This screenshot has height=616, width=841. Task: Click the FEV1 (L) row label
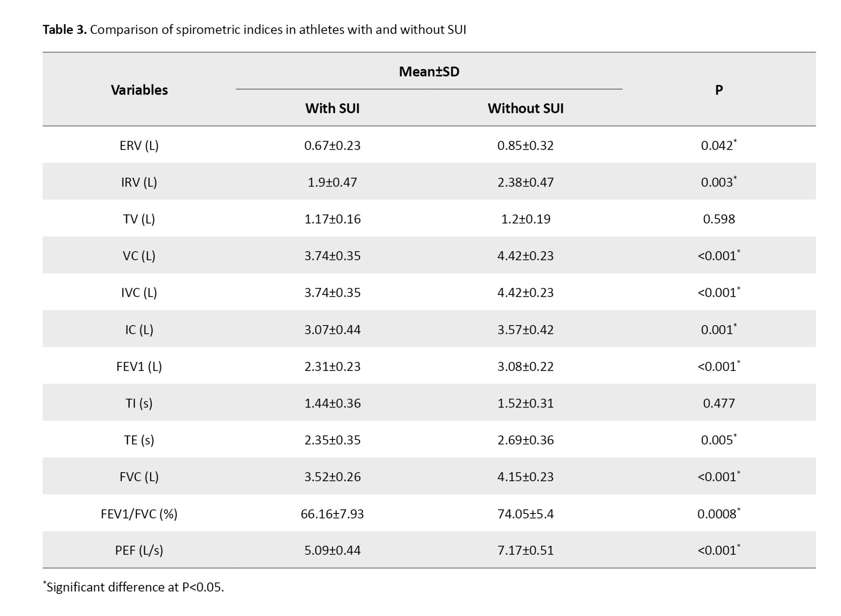[139, 366]
